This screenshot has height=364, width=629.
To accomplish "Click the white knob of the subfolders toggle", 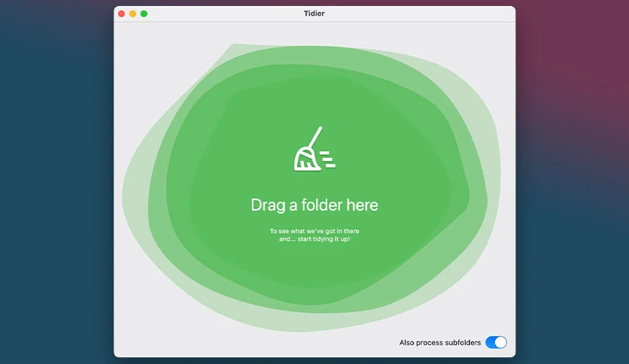I will pyautogui.click(x=501, y=342).
